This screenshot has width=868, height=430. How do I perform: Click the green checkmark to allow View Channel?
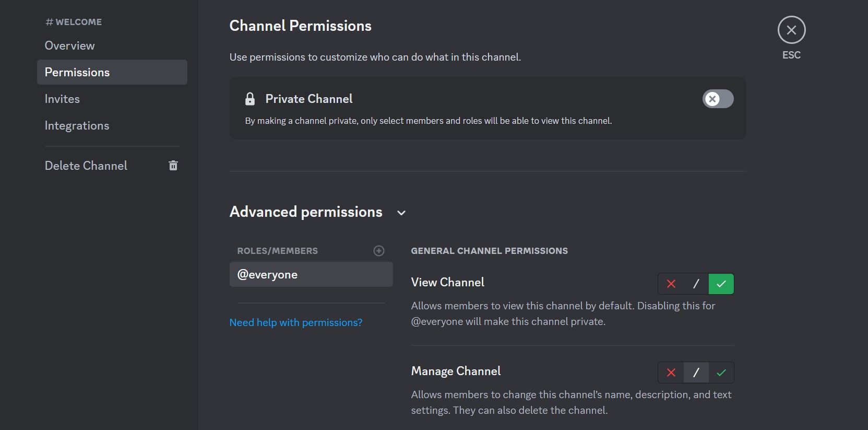[720, 284]
